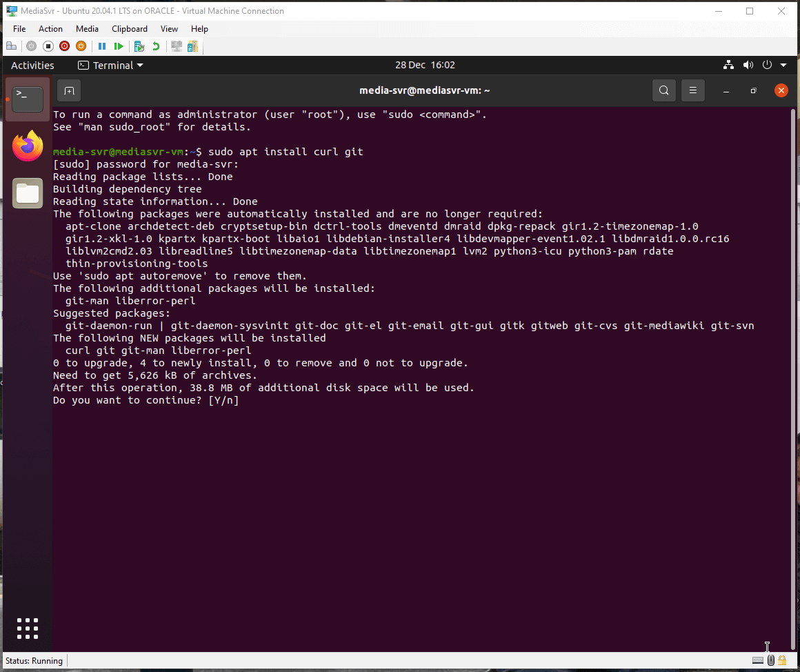Expand the Terminal app menu in top bar
Viewport: 800px width, 672px height.
pyautogui.click(x=111, y=66)
